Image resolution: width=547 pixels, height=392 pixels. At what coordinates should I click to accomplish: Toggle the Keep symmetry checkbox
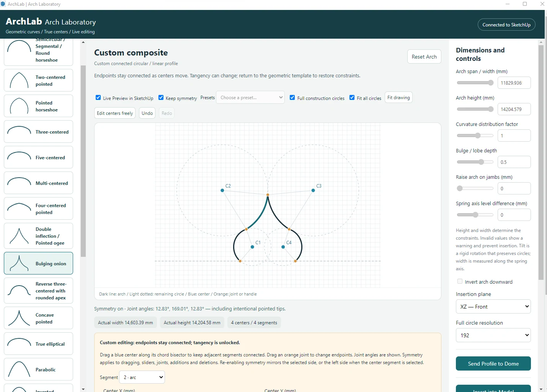(161, 98)
